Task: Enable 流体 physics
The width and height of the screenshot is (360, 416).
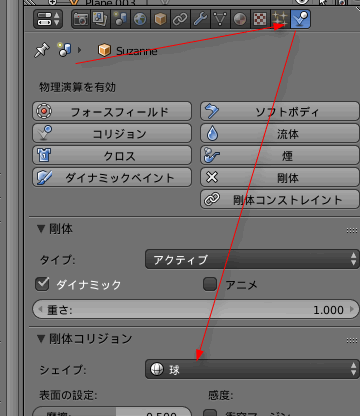Action: pos(280,133)
